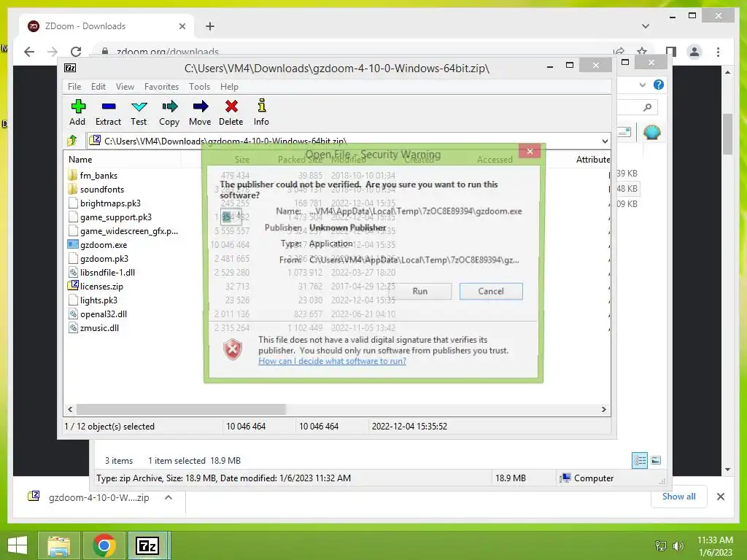Open the Help menu
Viewport: 747px width, 560px height.
point(229,87)
